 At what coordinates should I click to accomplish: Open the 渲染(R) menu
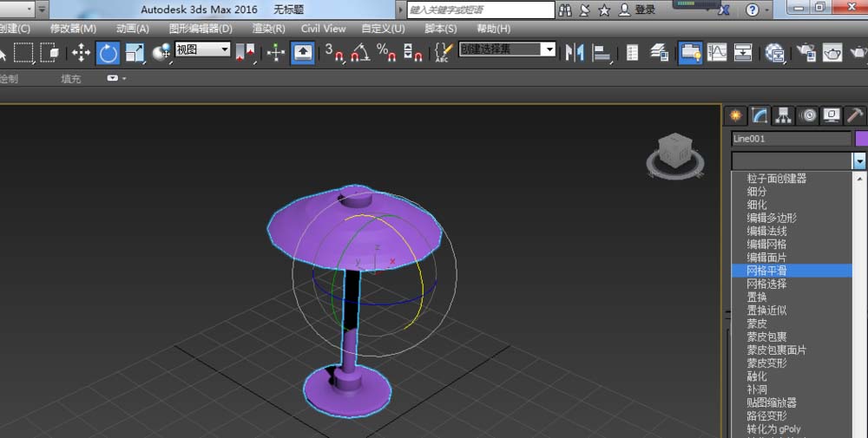268,29
